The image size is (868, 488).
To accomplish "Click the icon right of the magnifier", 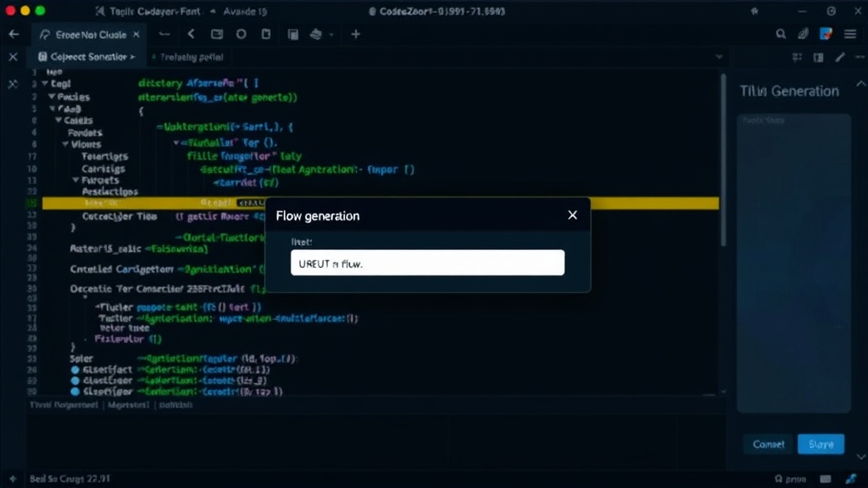I will 804,34.
